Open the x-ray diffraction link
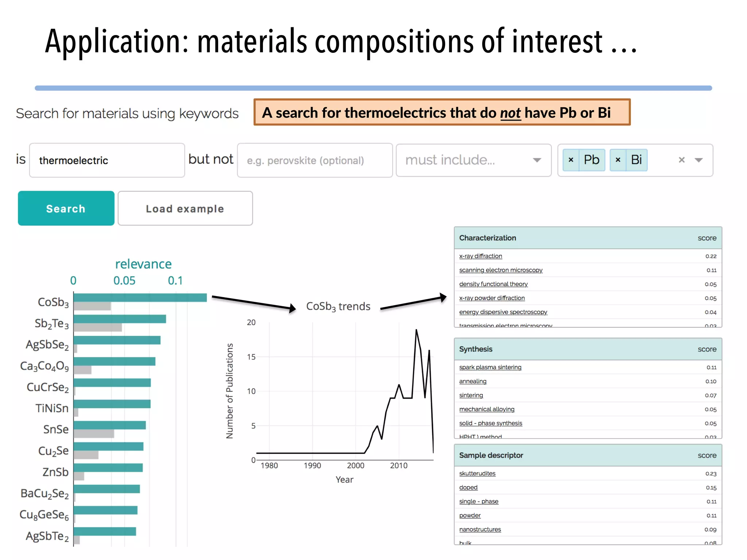The height and width of the screenshot is (560, 747). click(480, 256)
